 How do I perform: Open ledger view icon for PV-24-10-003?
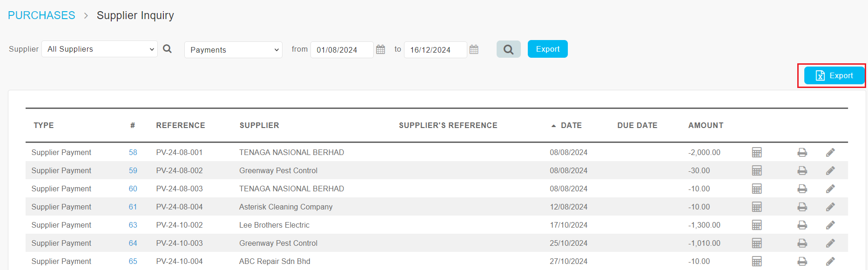click(757, 243)
